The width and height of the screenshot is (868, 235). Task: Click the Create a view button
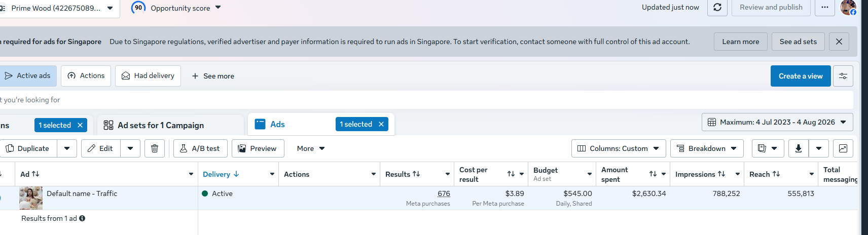[801, 76]
